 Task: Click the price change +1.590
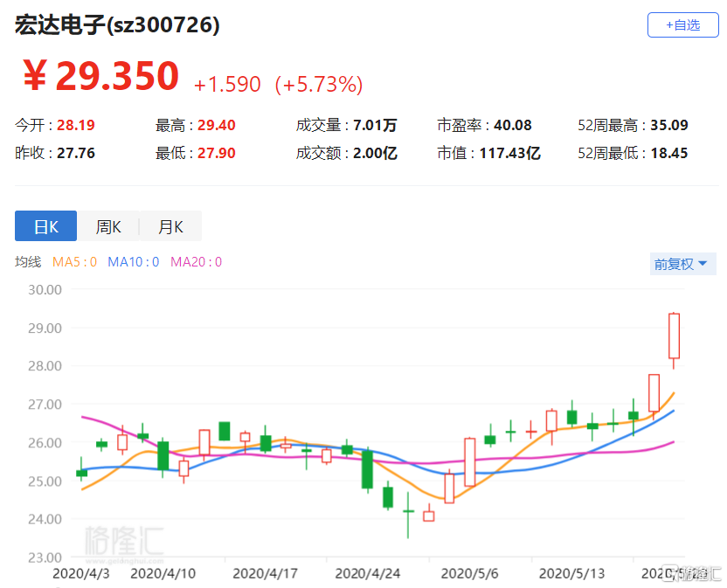(227, 85)
